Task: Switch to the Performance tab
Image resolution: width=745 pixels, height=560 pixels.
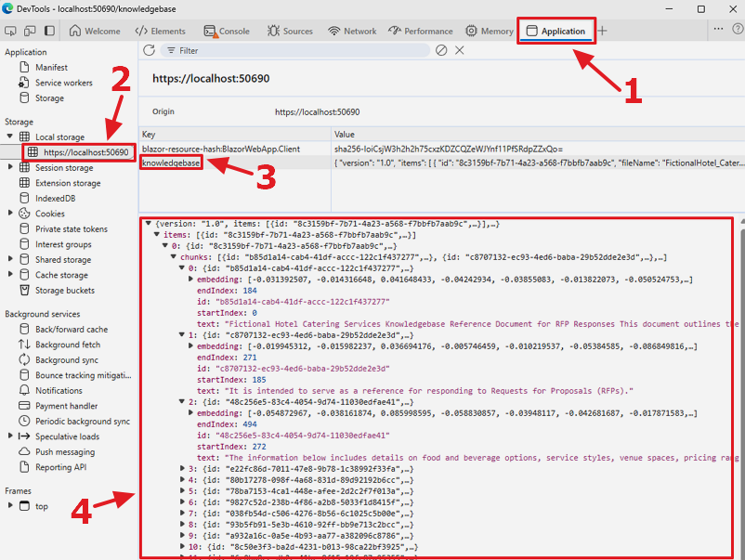Action: [x=421, y=31]
